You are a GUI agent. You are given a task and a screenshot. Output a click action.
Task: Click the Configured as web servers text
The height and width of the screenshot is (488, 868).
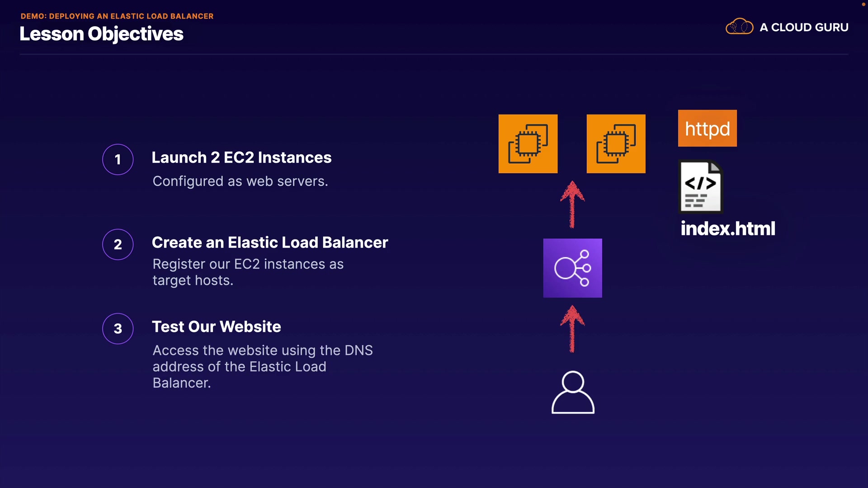[240, 181]
